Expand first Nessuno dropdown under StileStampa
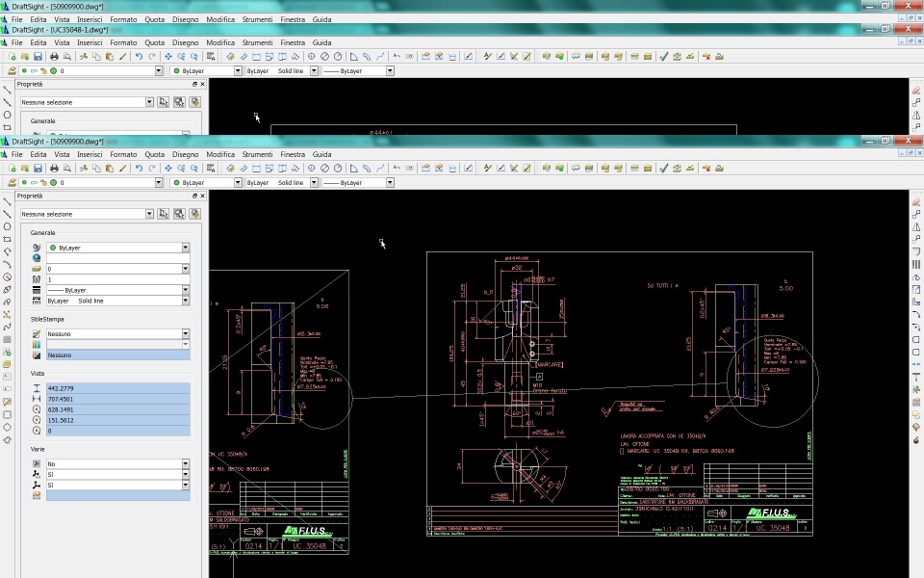 click(186, 334)
